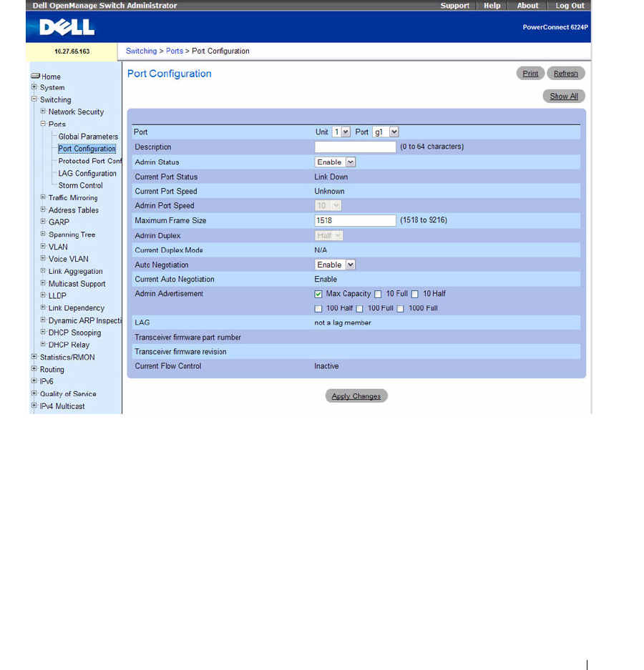The image size is (644, 670).
Task: Open the Admin Duplex dropdown
Action: (329, 235)
